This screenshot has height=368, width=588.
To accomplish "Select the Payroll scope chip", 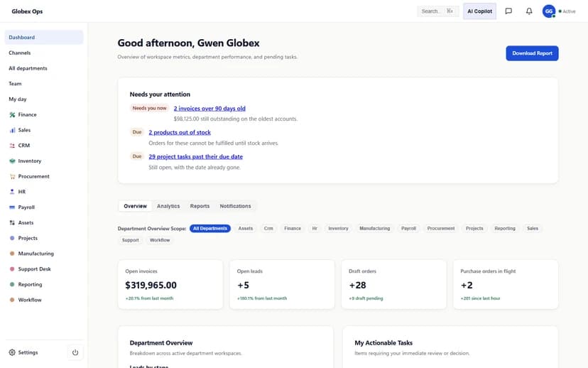I will pyautogui.click(x=409, y=229).
